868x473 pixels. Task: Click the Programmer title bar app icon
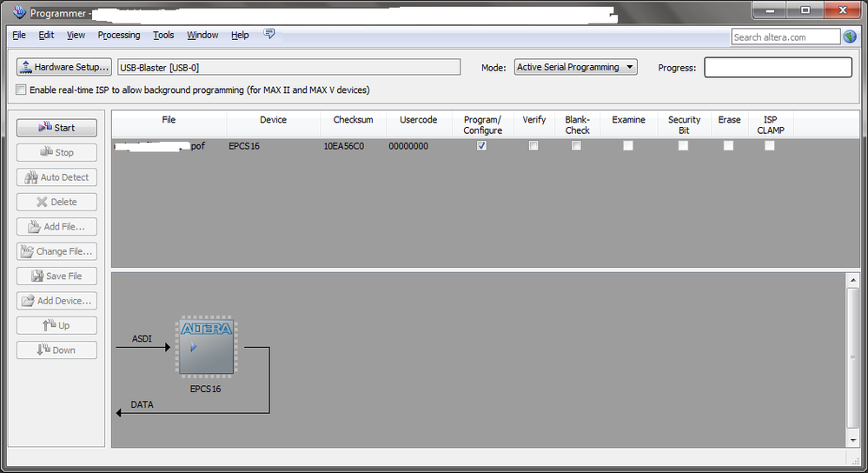[x=19, y=11]
